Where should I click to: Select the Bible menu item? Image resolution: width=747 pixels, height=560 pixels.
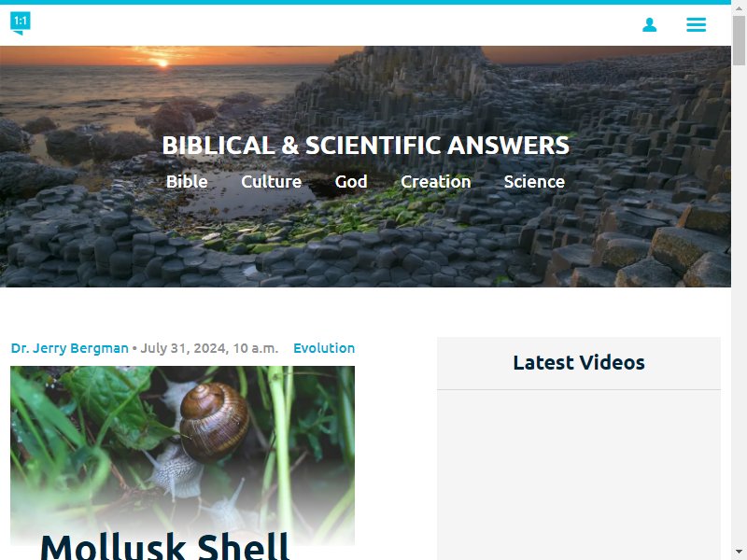pos(187,181)
